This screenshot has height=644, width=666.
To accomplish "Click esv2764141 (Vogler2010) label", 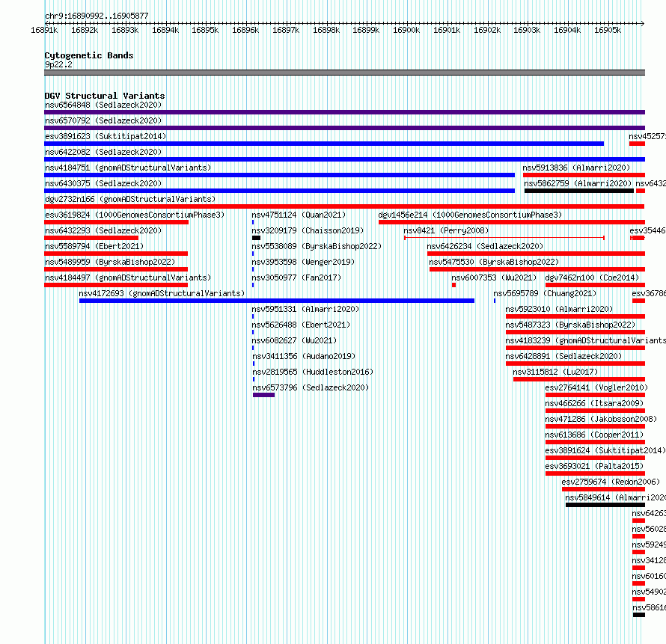I will [x=596, y=387].
